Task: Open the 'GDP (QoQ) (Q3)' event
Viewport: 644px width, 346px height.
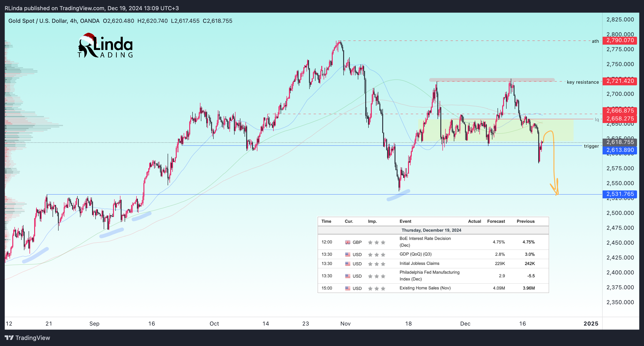Action: 415,254
